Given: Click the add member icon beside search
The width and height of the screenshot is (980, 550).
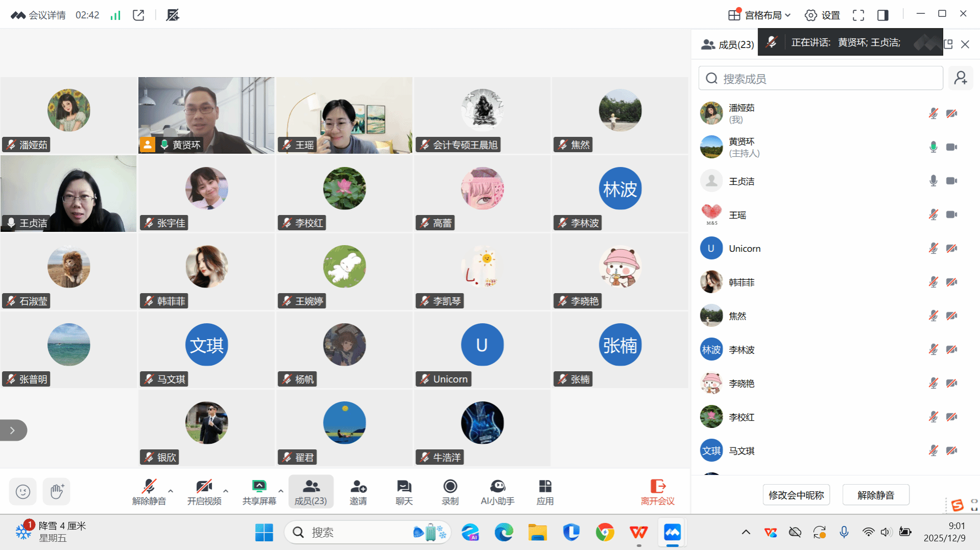Looking at the screenshot, I should point(960,78).
